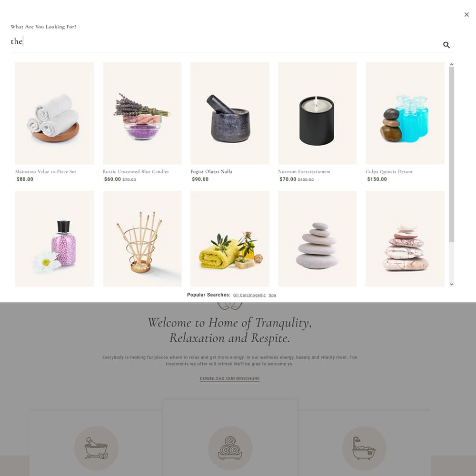Click the yellow towel with olives thumbnail
476x476 pixels.
[230, 238]
